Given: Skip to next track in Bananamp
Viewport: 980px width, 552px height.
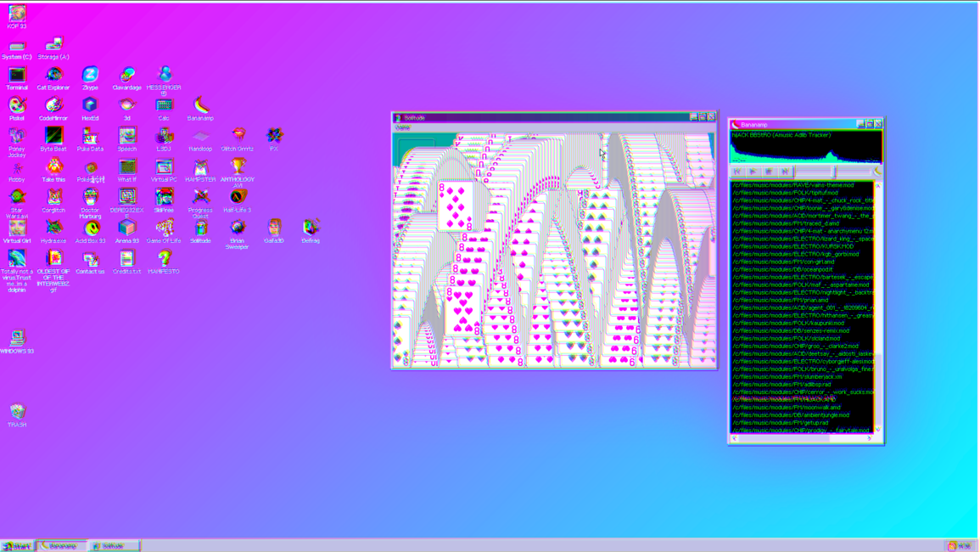Looking at the screenshot, I should click(785, 172).
